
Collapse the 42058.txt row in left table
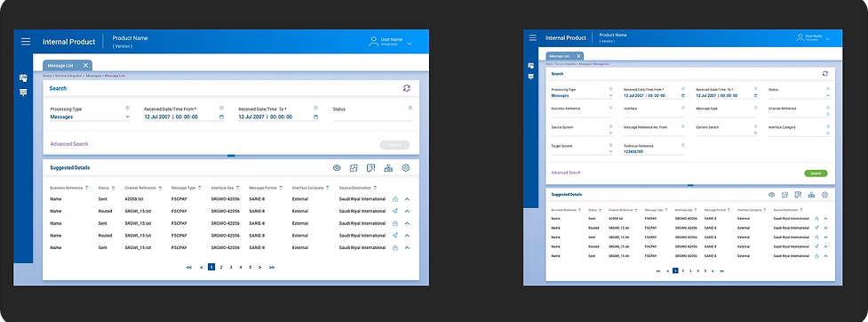point(407,199)
